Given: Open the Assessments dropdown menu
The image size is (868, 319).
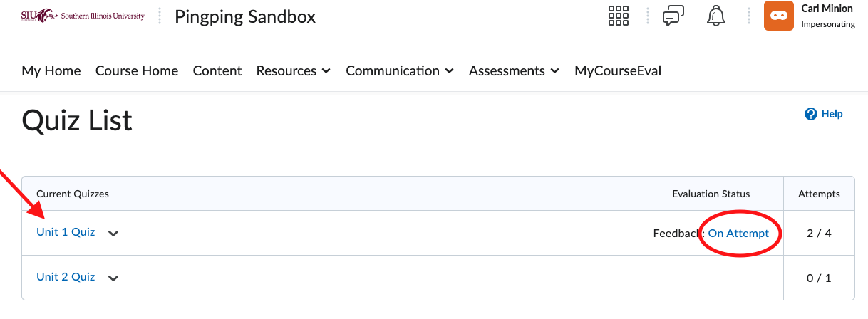Looking at the screenshot, I should click(x=514, y=70).
